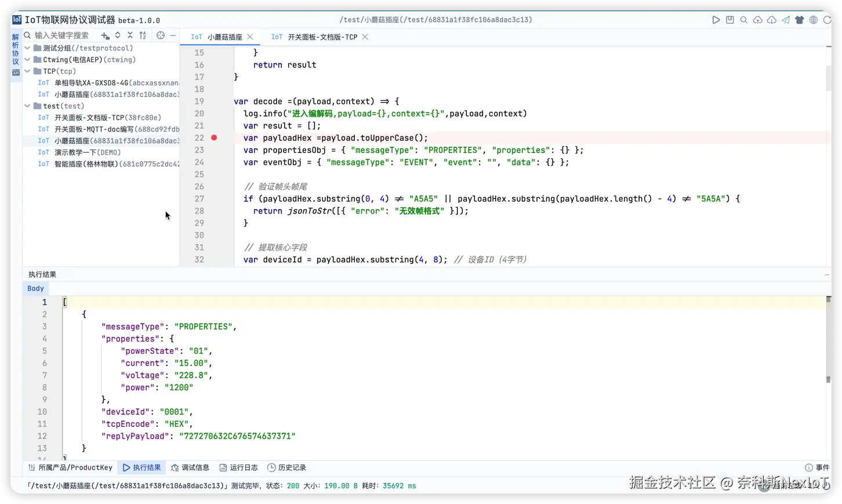Close the 开关面板-文档版-TCP tab
Image resolution: width=842 pixels, height=504 pixels.
(365, 37)
